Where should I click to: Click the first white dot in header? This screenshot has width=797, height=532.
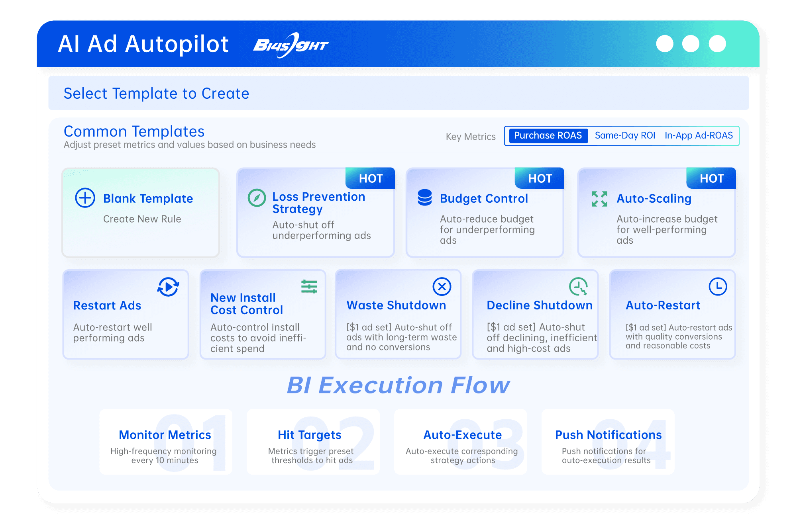(665, 43)
